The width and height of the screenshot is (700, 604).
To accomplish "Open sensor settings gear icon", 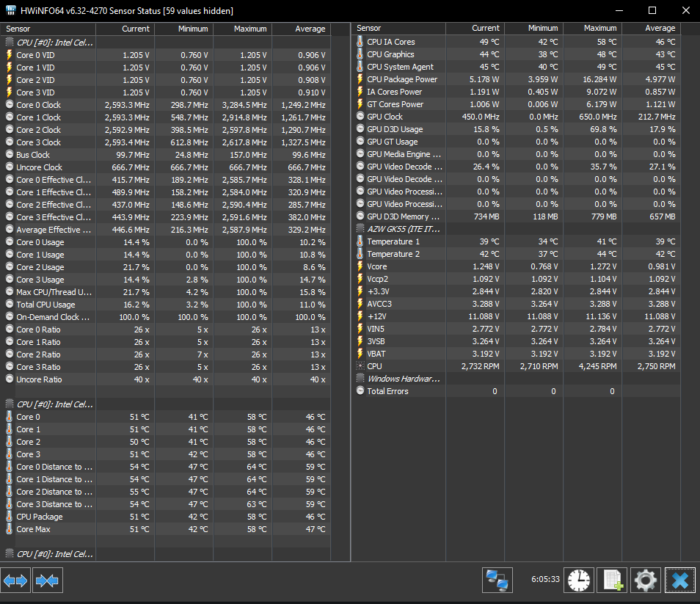I will pyautogui.click(x=645, y=581).
